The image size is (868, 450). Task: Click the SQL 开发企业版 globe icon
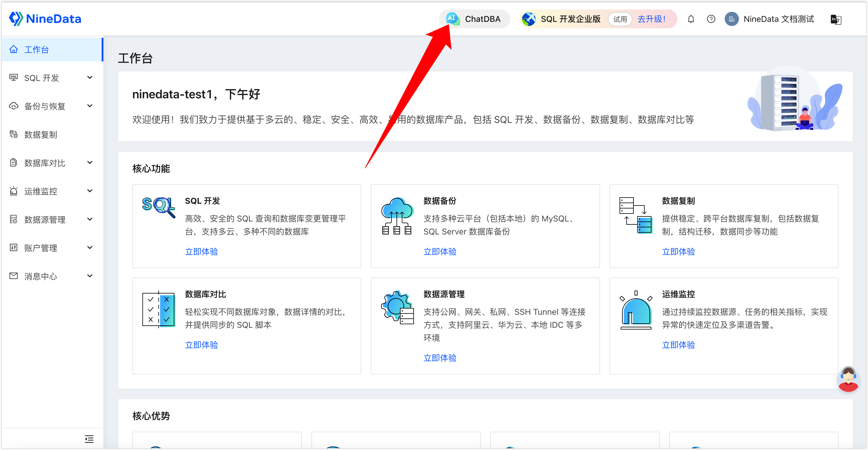click(529, 19)
